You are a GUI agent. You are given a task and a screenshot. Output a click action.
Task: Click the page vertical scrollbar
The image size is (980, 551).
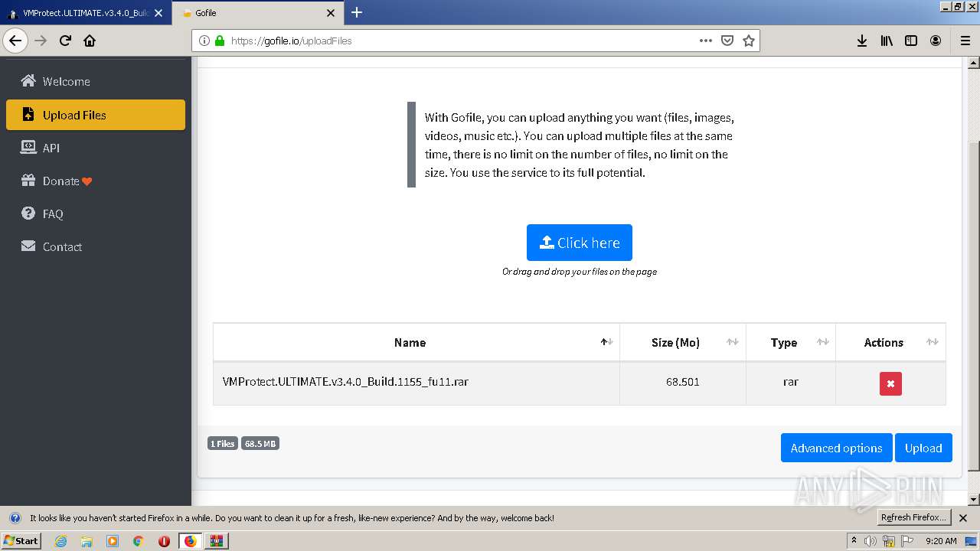974,306
